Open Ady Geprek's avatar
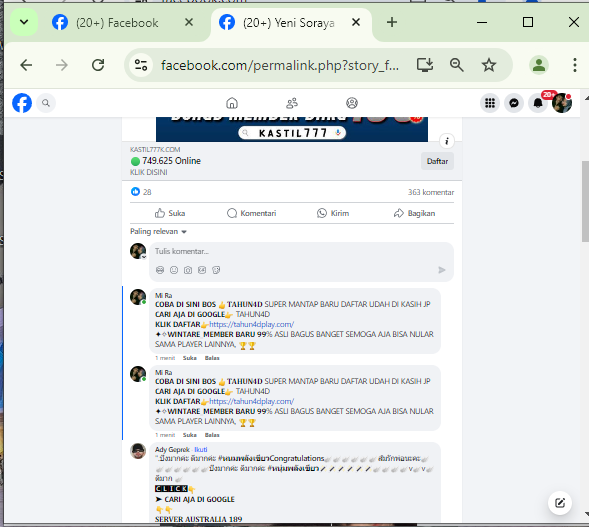Image resolution: width=589 pixels, height=527 pixels. coord(138,451)
